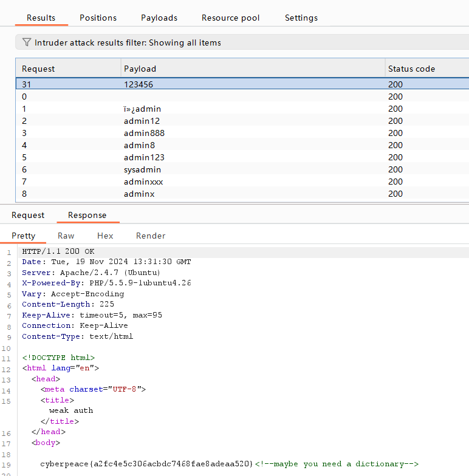Image resolution: width=469 pixels, height=476 pixels.
Task: Open the Payloads tab
Action: click(159, 18)
